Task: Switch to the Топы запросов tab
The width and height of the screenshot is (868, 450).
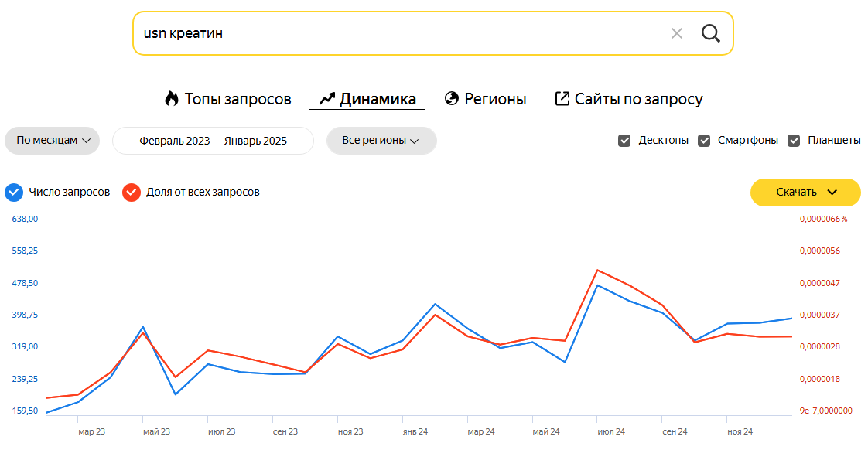Action: (x=238, y=99)
